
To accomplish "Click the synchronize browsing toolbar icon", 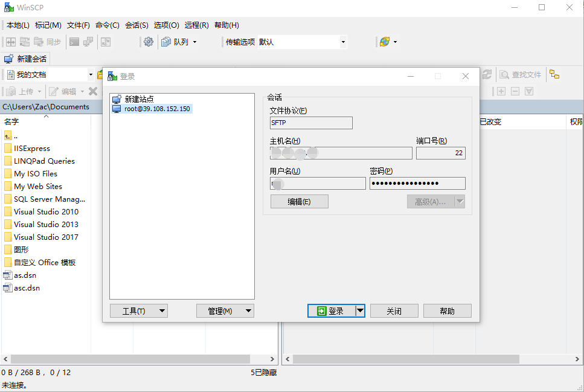I will coord(106,42).
